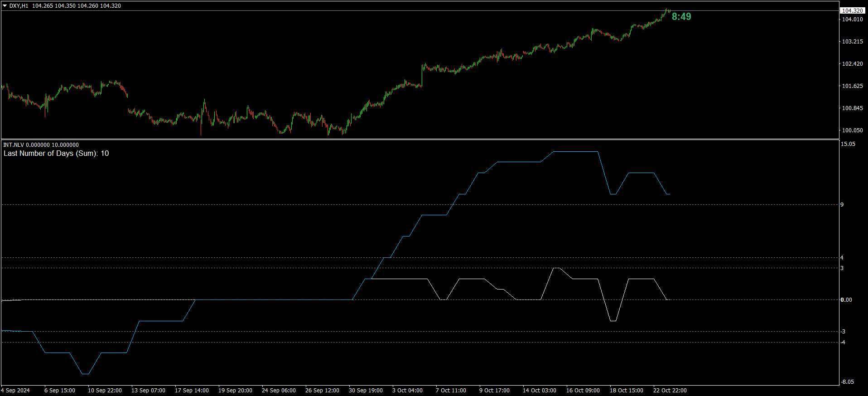The image size is (868, 396).
Task: Select the 18 Oct 15:00 time label
Action: pyautogui.click(x=627, y=391)
